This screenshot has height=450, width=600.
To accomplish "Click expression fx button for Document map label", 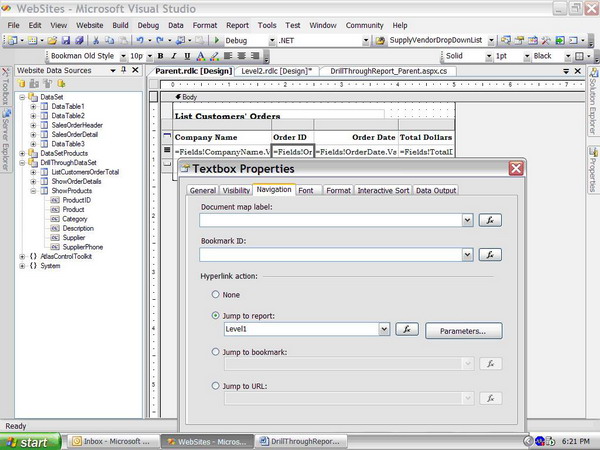I will (490, 220).
